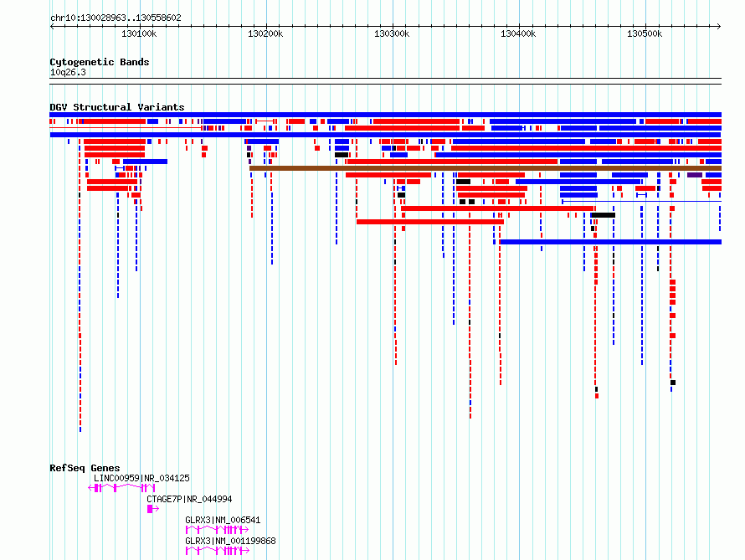Select the 10q26.3 cytogenetic band bar

click(385, 81)
